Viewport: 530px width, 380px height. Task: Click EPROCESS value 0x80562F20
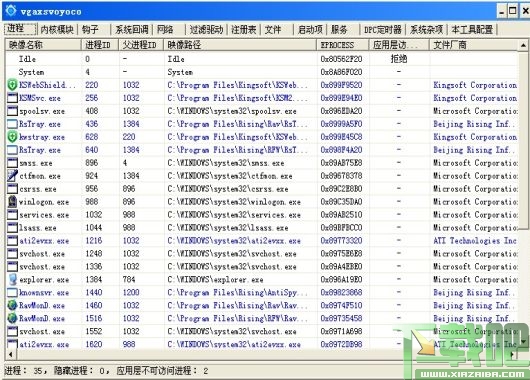pyautogui.click(x=341, y=59)
